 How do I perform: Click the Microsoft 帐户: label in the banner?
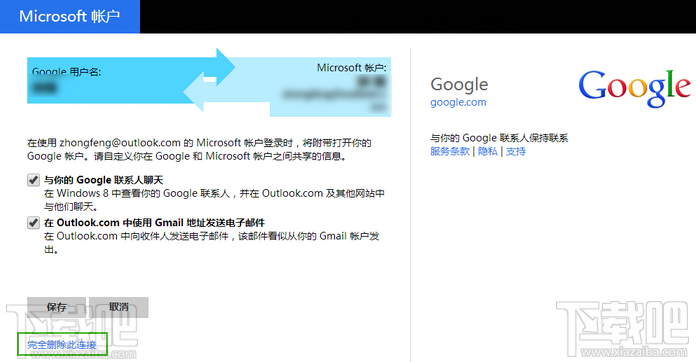[x=352, y=68]
